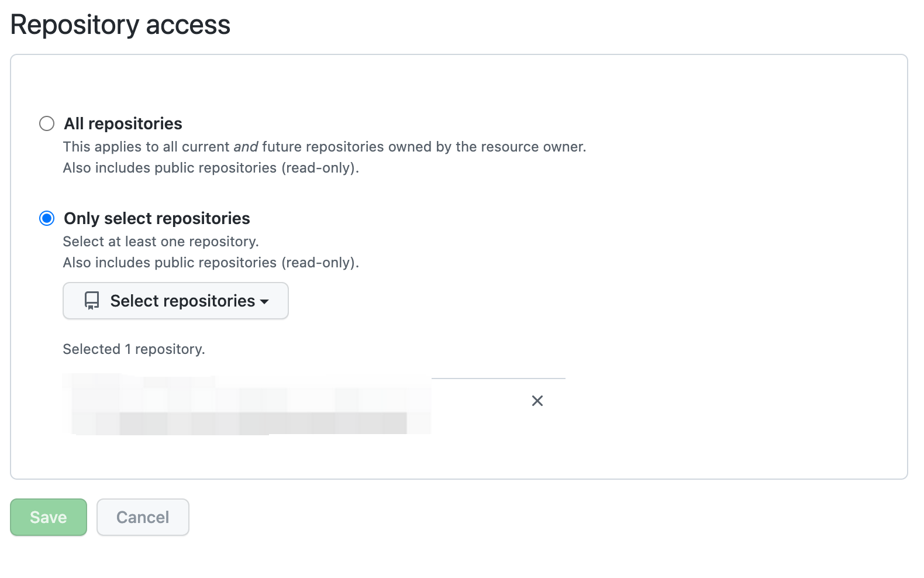Expand the caret arrow beside Select repositories
The image size is (924, 578).
tap(264, 302)
